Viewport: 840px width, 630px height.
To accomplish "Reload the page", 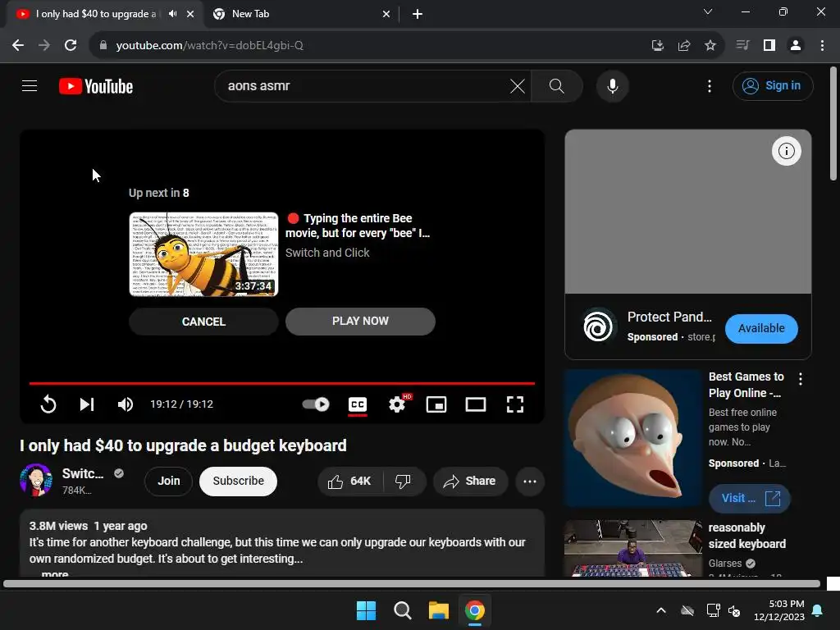I will (x=71, y=46).
